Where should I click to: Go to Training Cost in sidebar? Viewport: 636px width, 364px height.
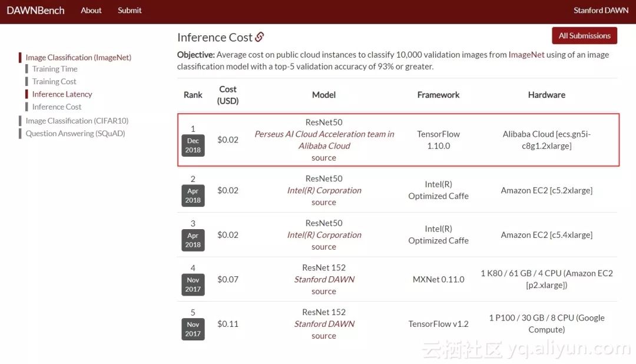coord(54,81)
